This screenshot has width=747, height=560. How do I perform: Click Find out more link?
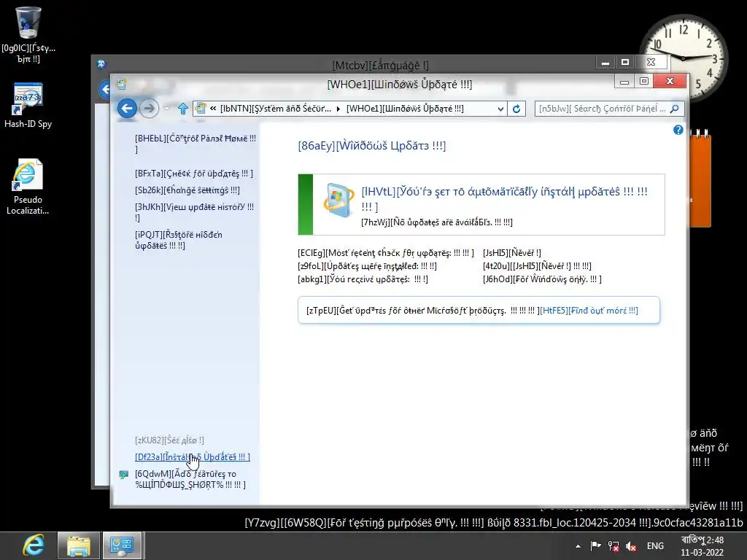coord(589,311)
